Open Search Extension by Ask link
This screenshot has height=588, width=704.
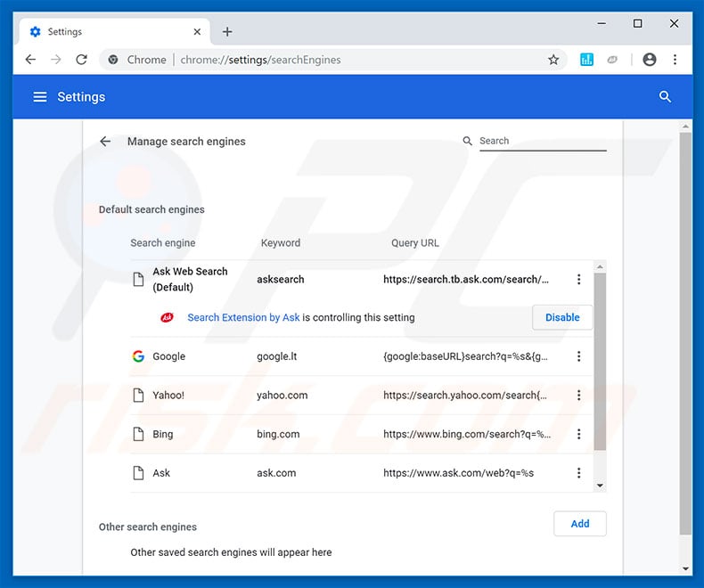(x=243, y=317)
